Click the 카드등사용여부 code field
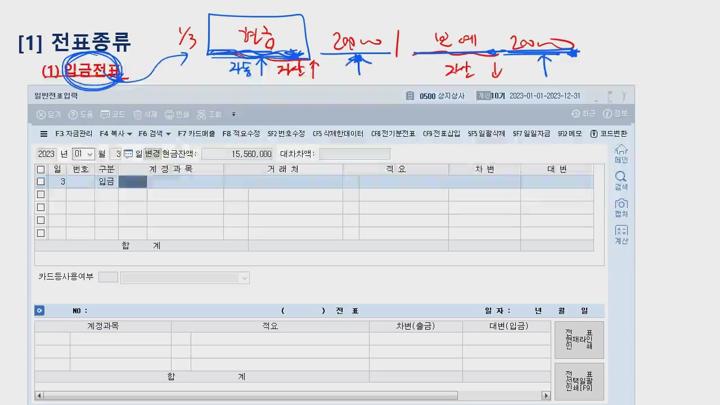The width and height of the screenshot is (720, 405). (108, 277)
